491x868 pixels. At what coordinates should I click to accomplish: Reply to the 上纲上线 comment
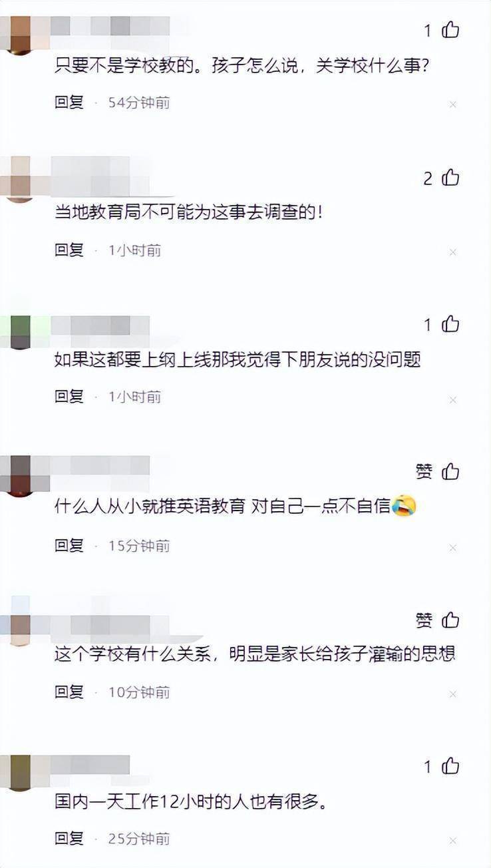[x=69, y=397]
